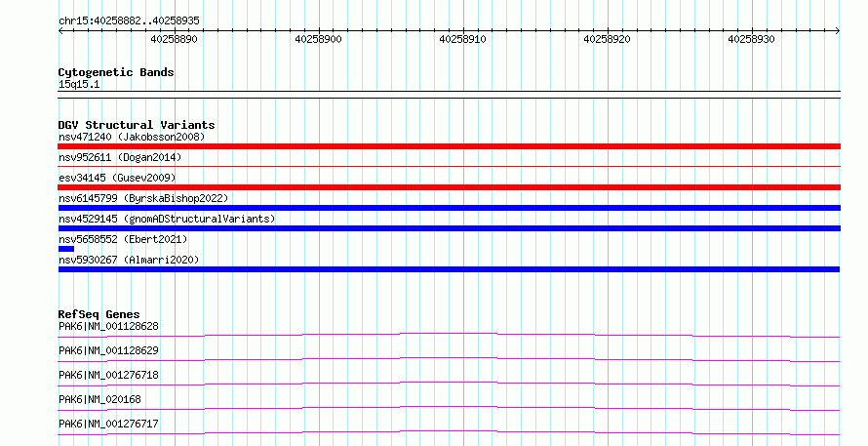This screenshot has height=446, width=868.
Task: Click the magenta line of PAK6|NM_001276717
Action: click(x=449, y=431)
